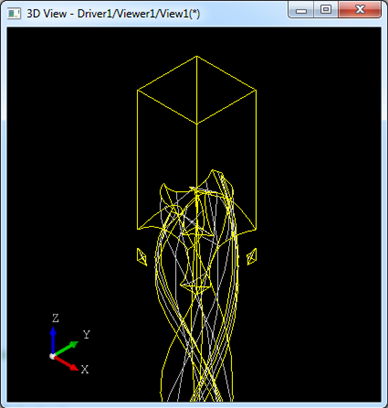Pick the top apex vertex of the yellow box
The image size is (388, 408).
(x=196, y=56)
